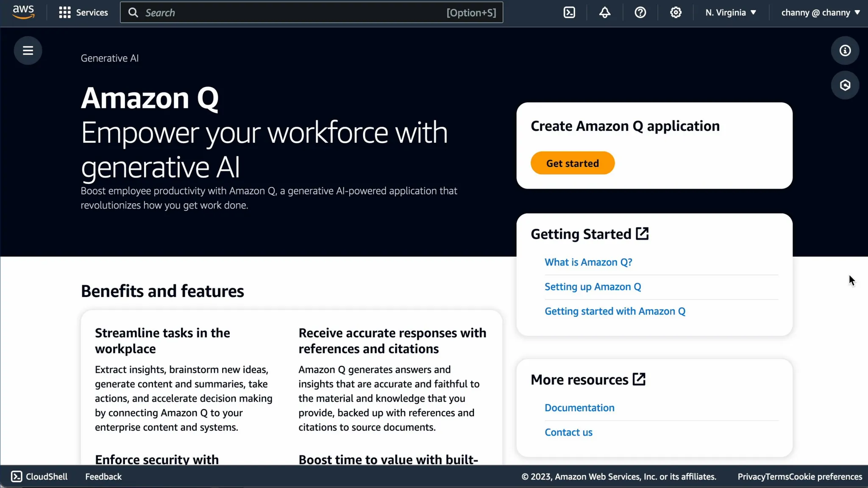Viewport: 868px width, 488px height.
Task: Click the Contact us link
Action: [x=568, y=432]
